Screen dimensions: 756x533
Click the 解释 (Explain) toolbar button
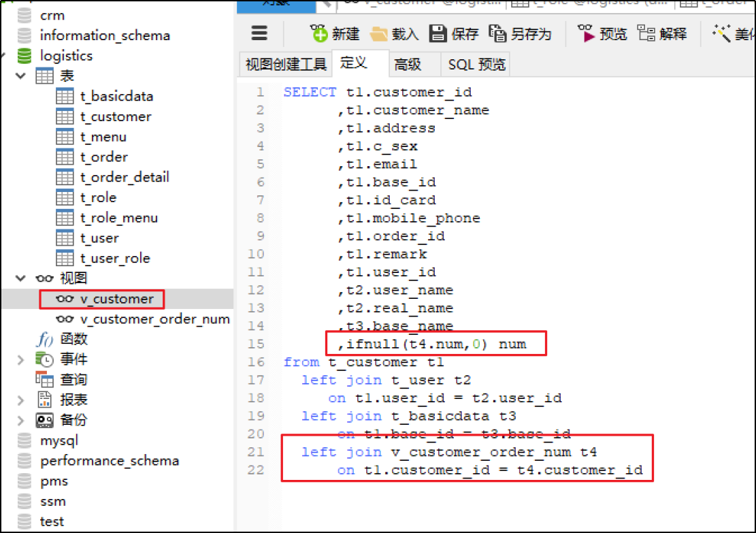pyautogui.click(x=662, y=34)
